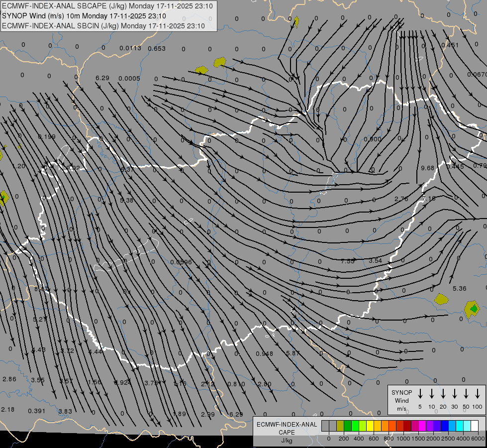Screen dimensions: 487x448
Task: Click the 1000 tick label on CAPE scale
Action: coord(403,439)
